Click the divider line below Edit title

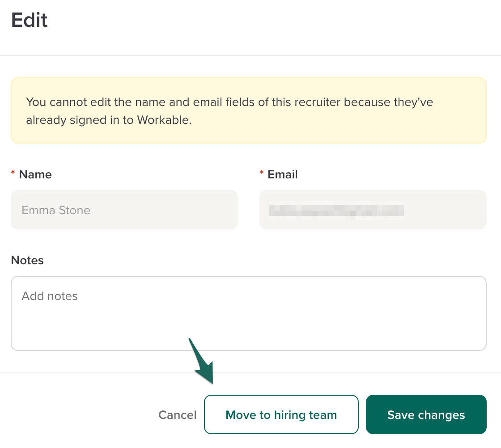[250, 55]
